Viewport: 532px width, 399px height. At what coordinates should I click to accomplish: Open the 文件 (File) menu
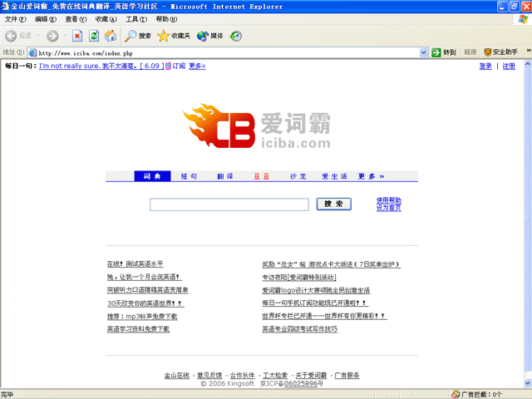15,19
